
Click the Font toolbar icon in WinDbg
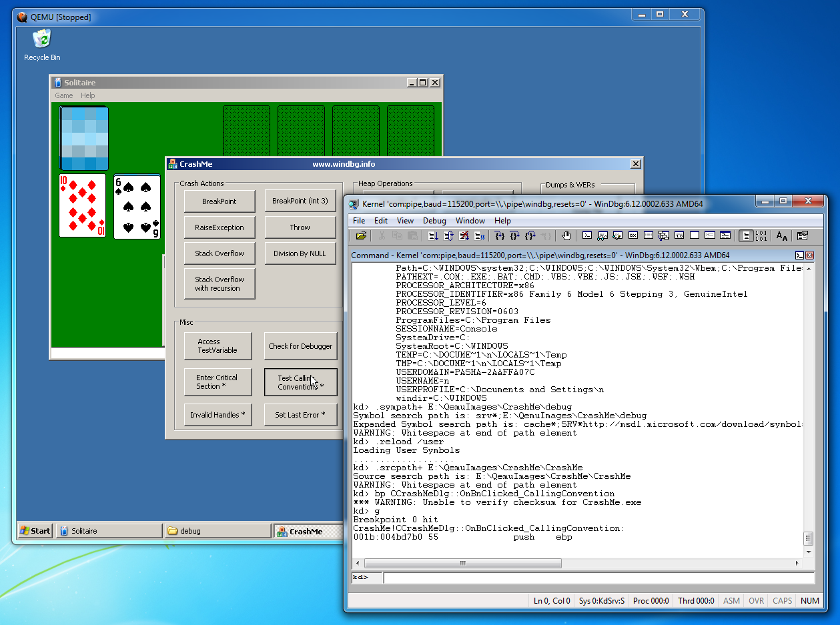coord(782,235)
